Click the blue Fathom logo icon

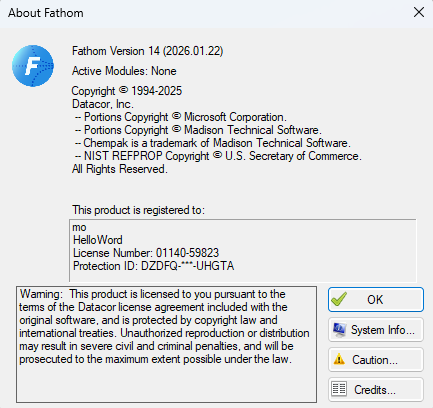tap(33, 66)
